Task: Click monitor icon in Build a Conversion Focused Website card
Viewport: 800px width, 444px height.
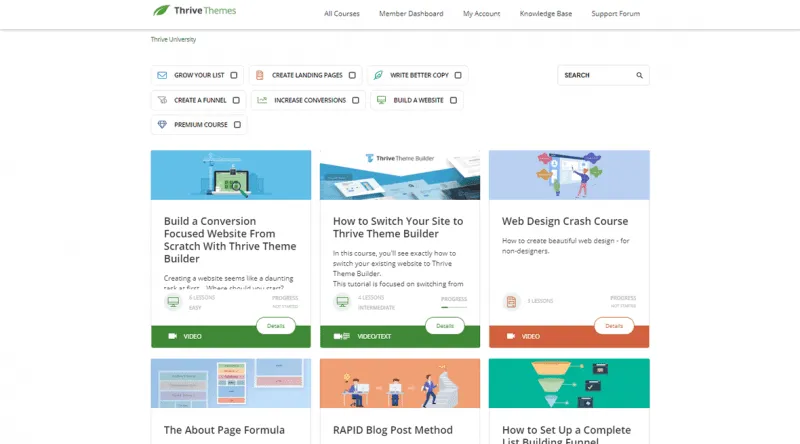Action: pyautogui.click(x=173, y=302)
